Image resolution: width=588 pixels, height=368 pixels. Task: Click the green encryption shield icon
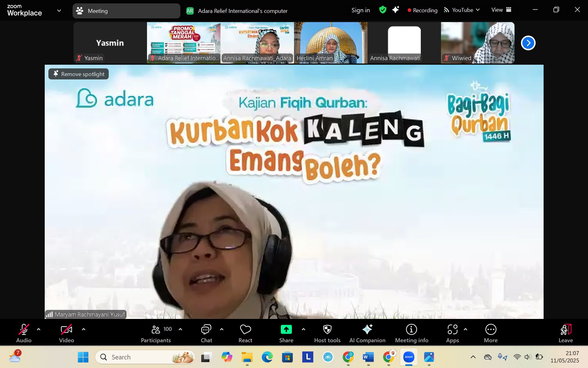[383, 10]
